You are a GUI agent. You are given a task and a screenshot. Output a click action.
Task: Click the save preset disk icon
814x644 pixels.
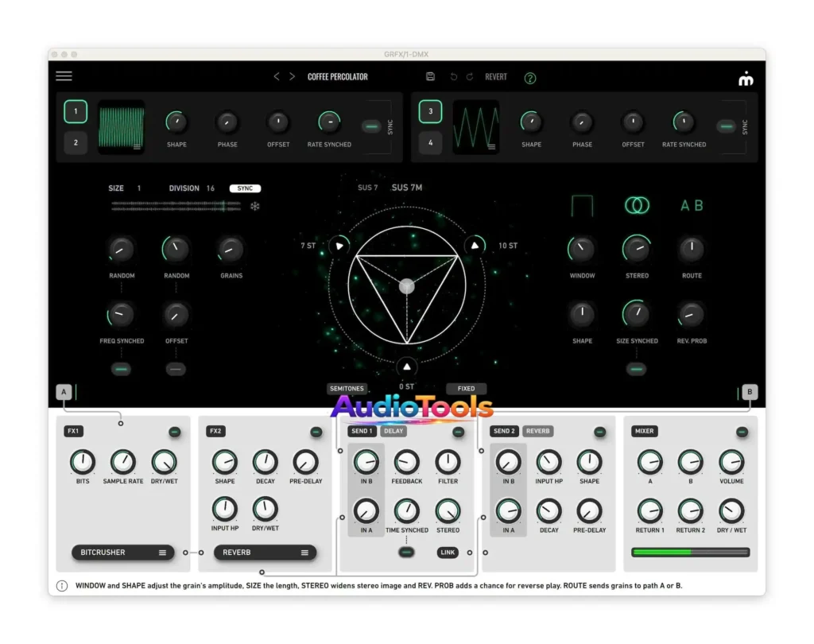tap(432, 76)
